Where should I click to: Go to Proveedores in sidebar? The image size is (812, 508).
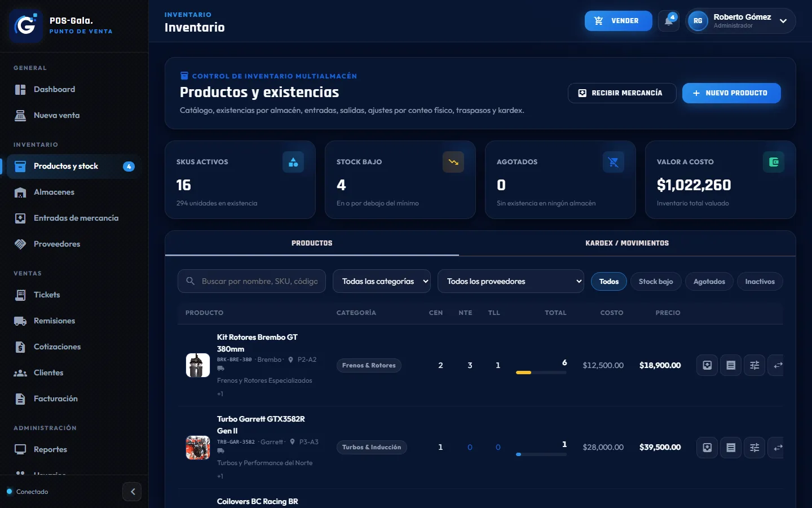(74, 244)
